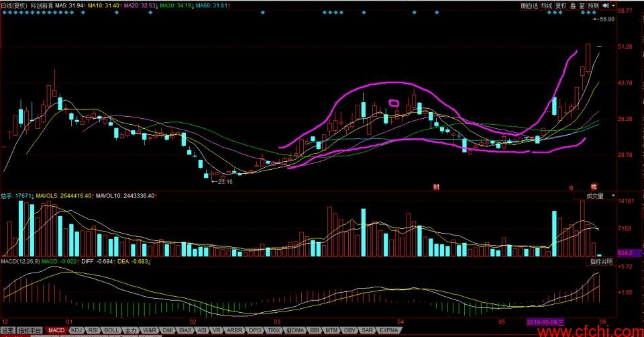Click the DIFF: -0.694 value
644x337 pixels.
98,261
